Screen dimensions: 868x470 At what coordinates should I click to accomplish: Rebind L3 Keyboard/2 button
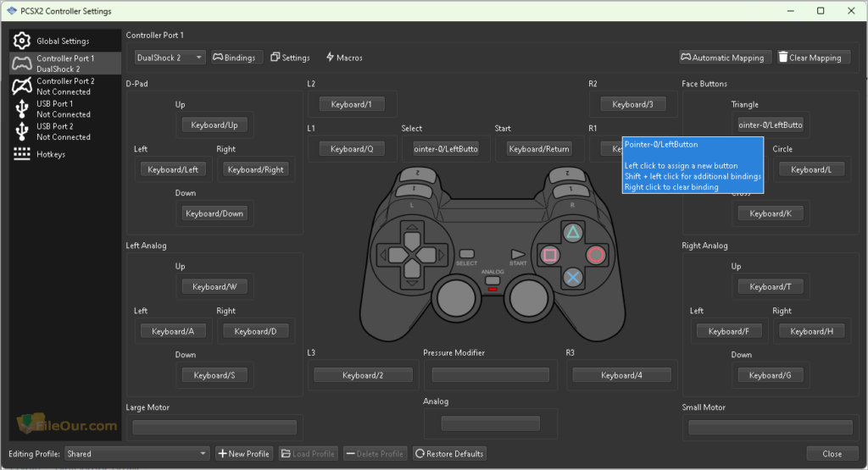363,375
